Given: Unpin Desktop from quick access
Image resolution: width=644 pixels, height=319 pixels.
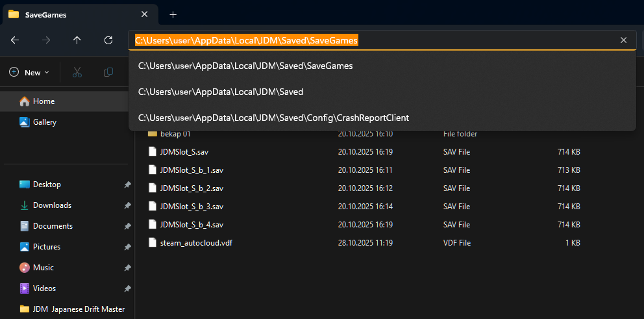Looking at the screenshot, I should pos(127,185).
